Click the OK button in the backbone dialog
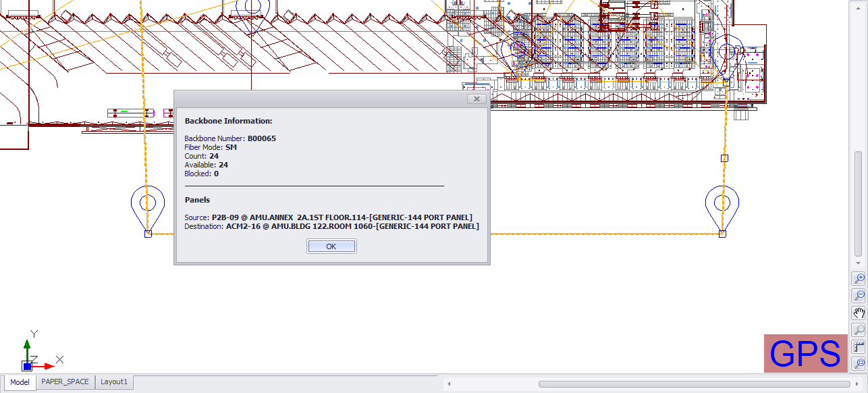 click(x=331, y=246)
